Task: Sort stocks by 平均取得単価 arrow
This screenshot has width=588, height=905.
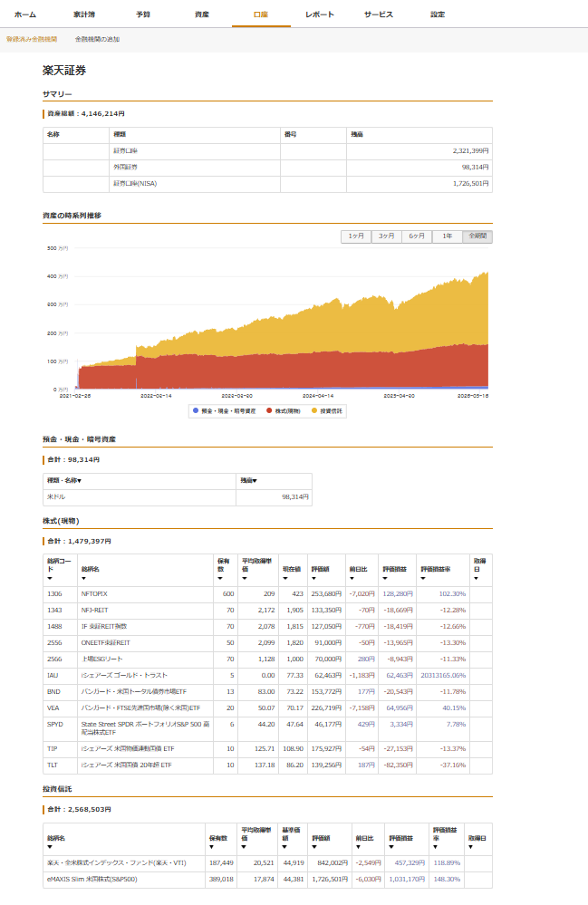Action: coord(245,578)
